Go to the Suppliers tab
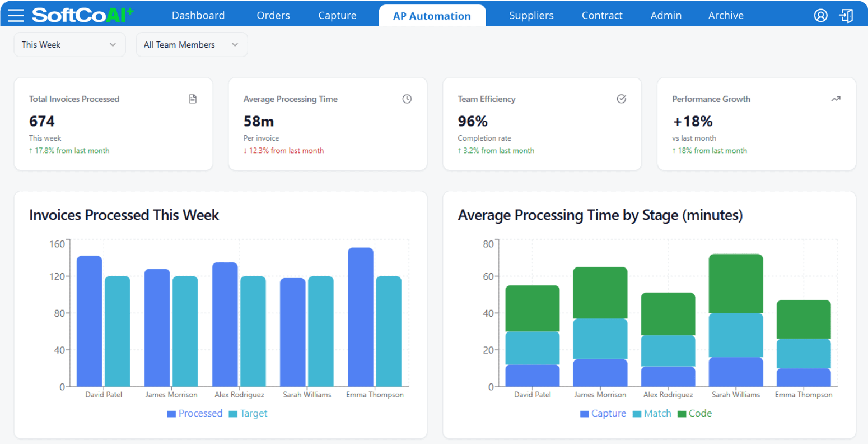868x444 pixels. [x=531, y=16]
